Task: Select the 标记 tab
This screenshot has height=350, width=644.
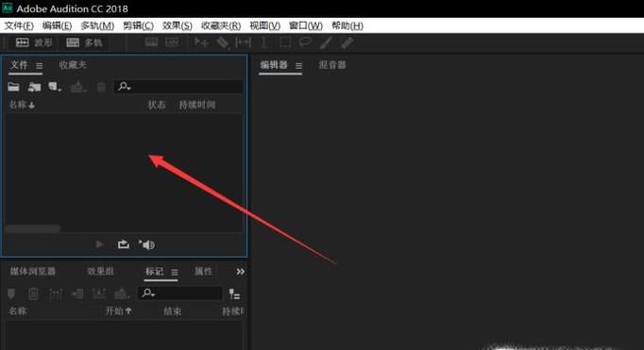Action: (x=155, y=271)
